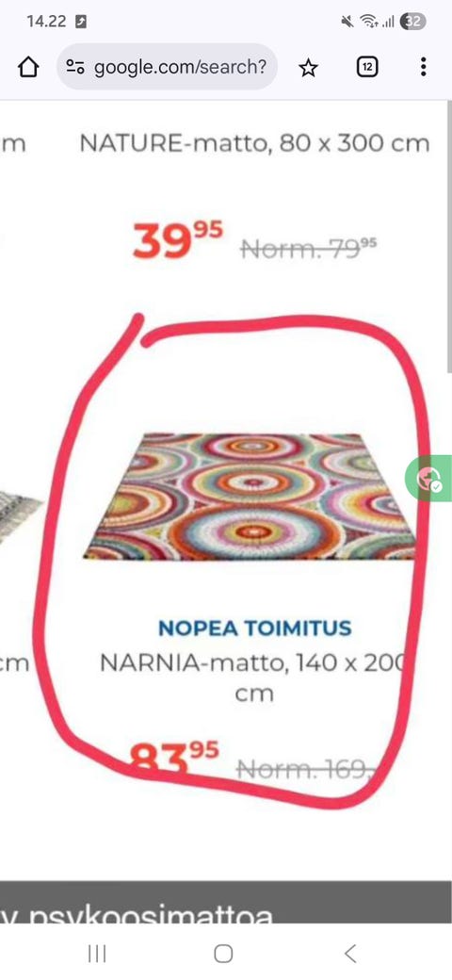The width and height of the screenshot is (452, 980).
Task: Tap the page scrollbar on right edge
Action: tap(448, 237)
